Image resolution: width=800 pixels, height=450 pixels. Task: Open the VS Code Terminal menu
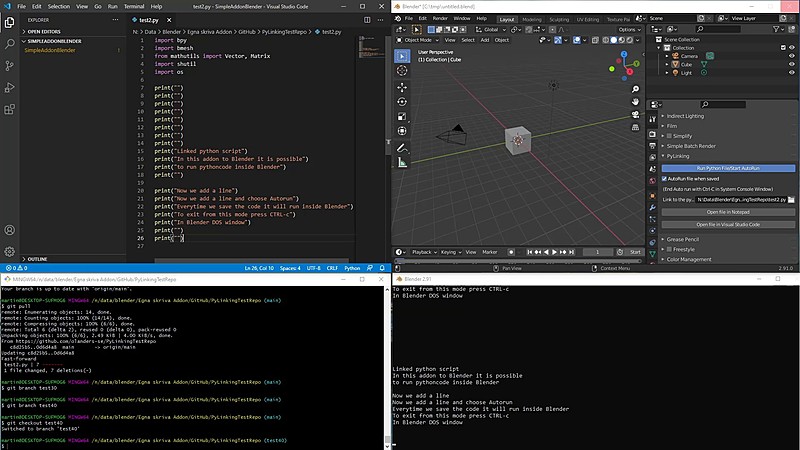pyautogui.click(x=134, y=7)
